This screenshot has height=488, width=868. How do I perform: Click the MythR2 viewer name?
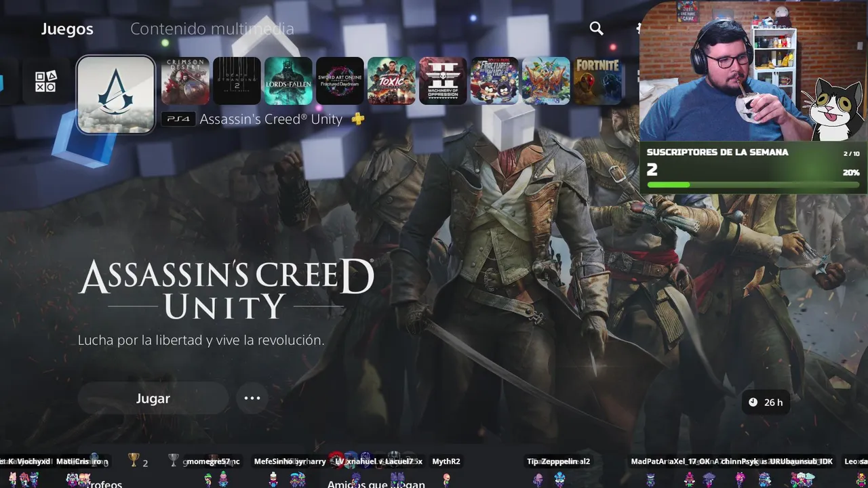point(446,462)
